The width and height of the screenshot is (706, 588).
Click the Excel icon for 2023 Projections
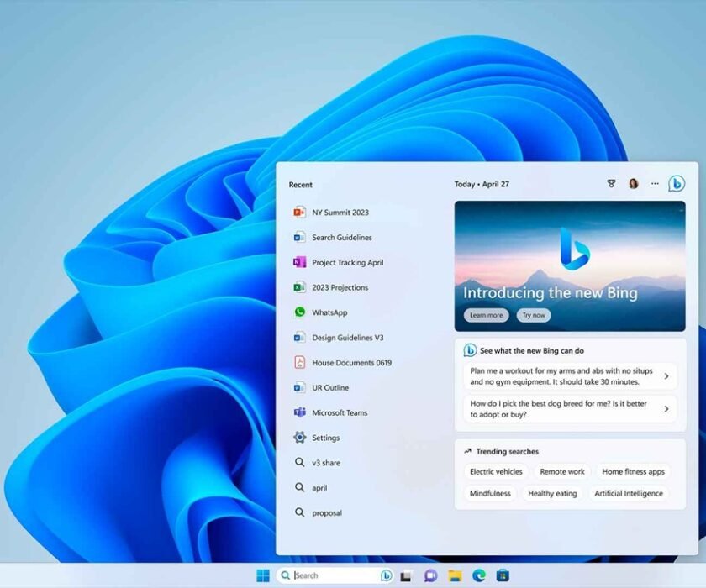299,287
